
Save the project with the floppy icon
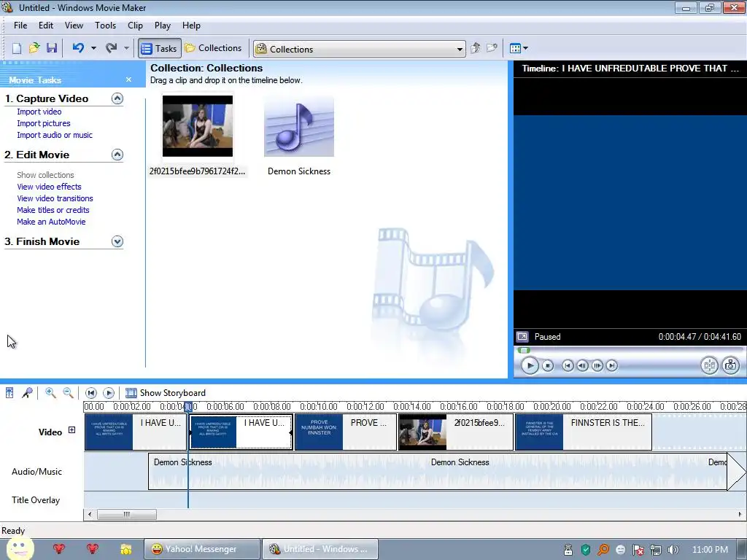52,48
